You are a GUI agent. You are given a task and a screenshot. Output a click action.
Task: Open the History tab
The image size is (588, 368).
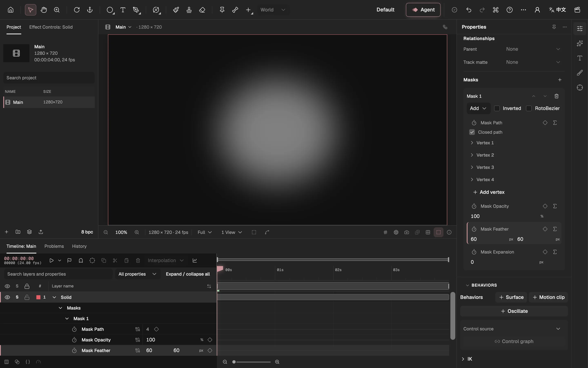[x=79, y=246]
